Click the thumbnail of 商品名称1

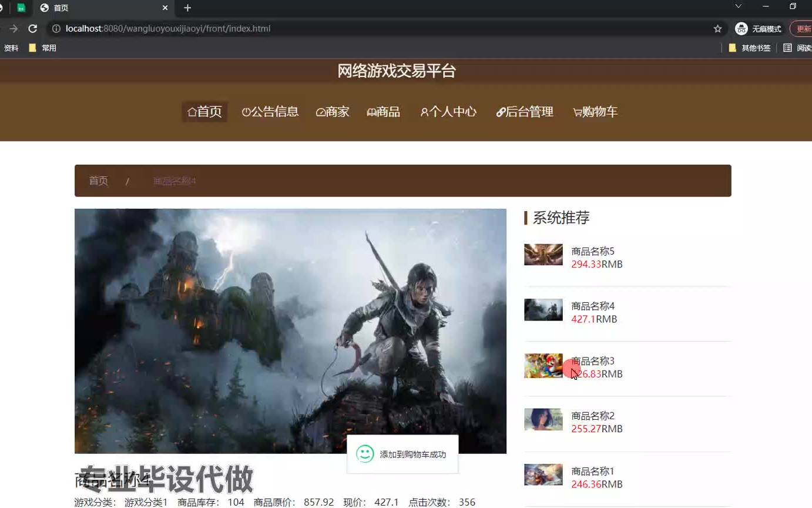[x=543, y=474]
